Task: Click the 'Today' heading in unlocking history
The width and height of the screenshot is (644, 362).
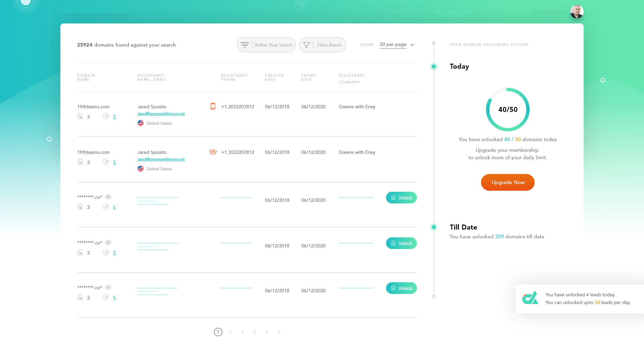Action: [459, 66]
